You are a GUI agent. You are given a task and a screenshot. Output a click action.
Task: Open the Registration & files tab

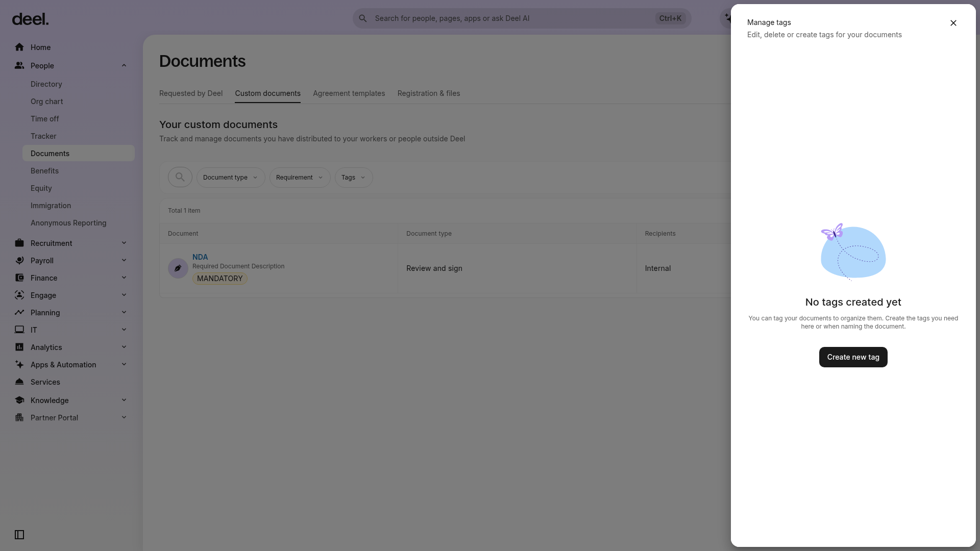click(x=429, y=93)
